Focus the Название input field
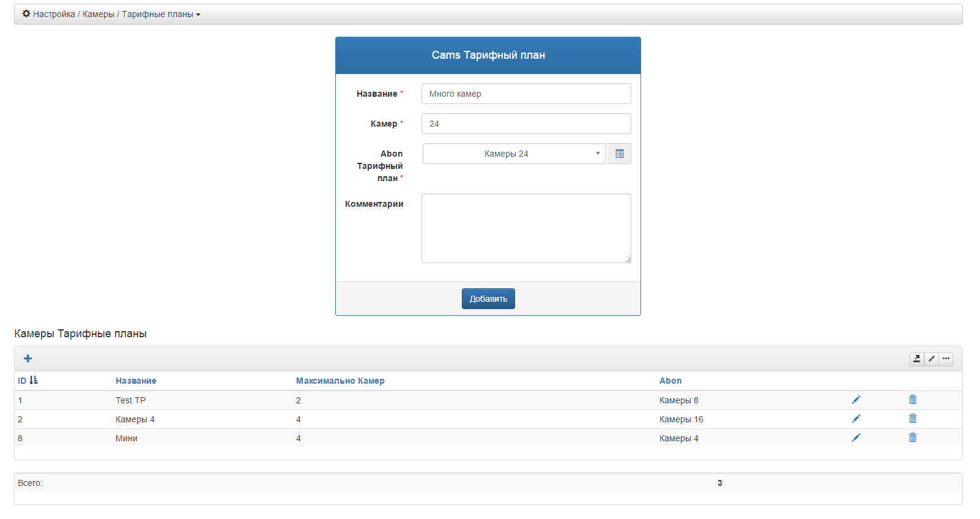 tap(526, 94)
